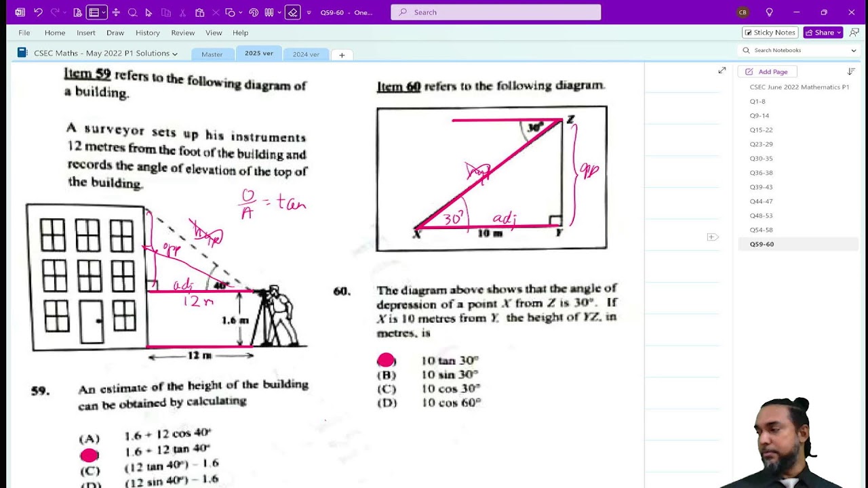Image resolution: width=868 pixels, height=488 pixels.
Task: Open the View ribbon tab
Action: [x=214, y=33]
